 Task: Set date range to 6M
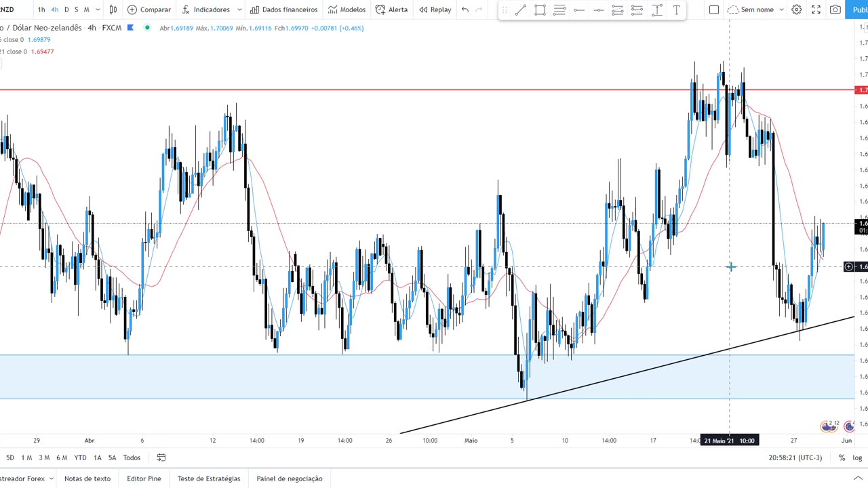click(62, 457)
